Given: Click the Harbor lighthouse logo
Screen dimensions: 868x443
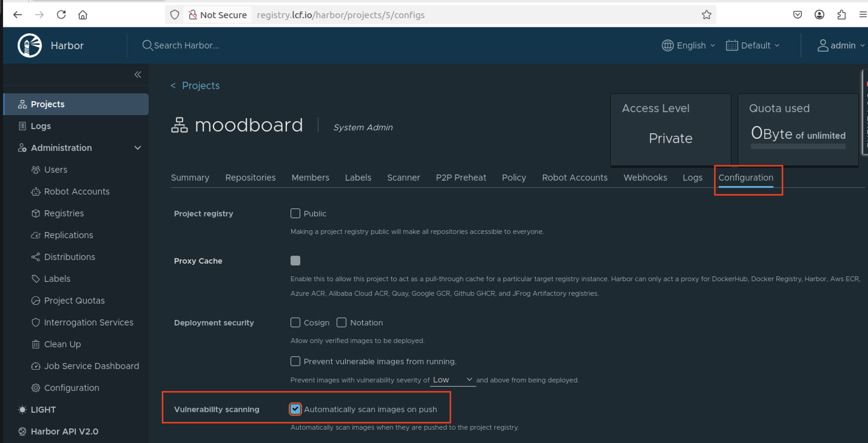Looking at the screenshot, I should [x=30, y=45].
